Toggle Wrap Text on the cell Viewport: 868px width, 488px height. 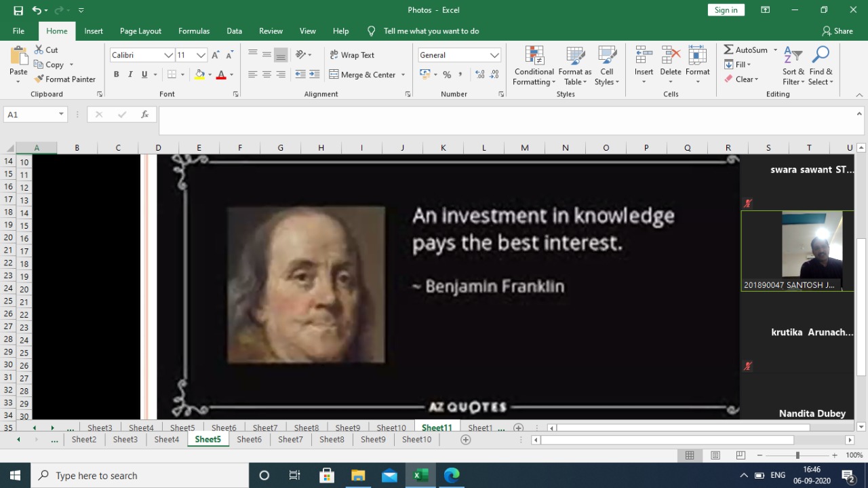(352, 55)
